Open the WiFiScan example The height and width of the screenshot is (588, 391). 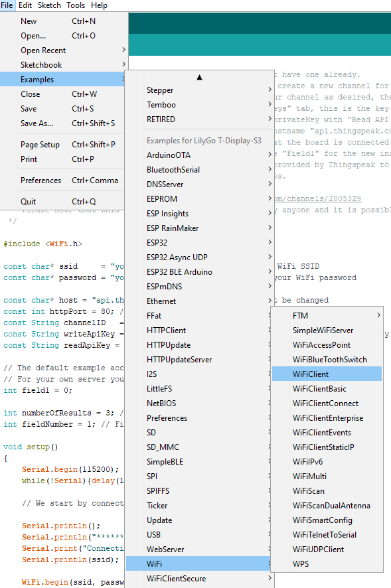pos(327,491)
